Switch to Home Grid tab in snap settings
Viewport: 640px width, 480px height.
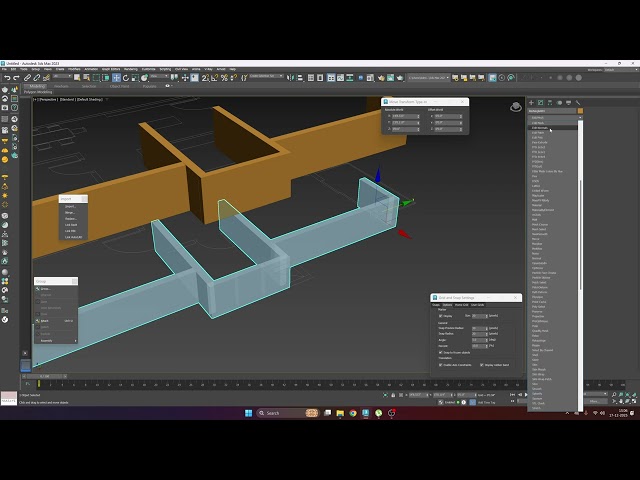pyautogui.click(x=462, y=305)
